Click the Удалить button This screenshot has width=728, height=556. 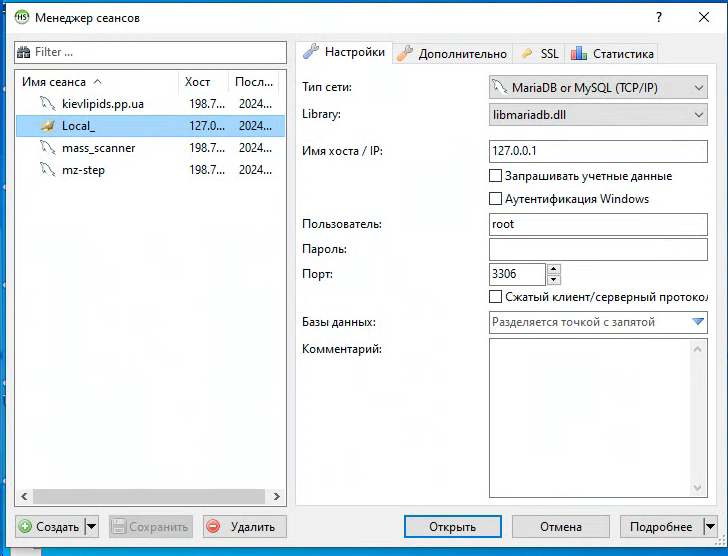245,527
